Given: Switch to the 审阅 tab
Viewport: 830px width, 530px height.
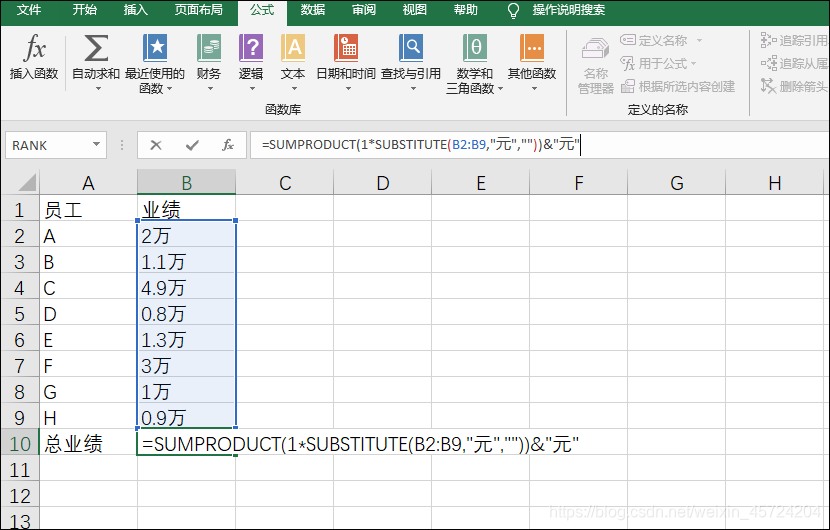Looking at the screenshot, I should pos(364,10).
